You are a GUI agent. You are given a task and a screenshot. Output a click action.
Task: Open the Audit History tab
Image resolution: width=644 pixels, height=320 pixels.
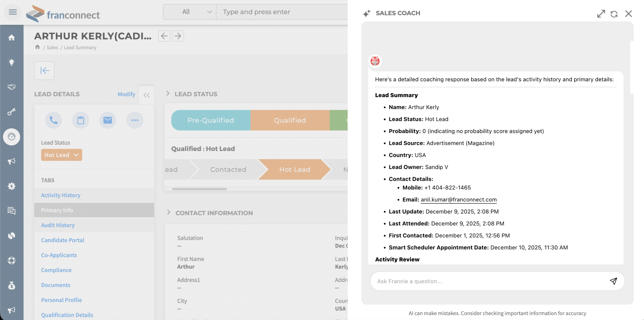tap(58, 225)
